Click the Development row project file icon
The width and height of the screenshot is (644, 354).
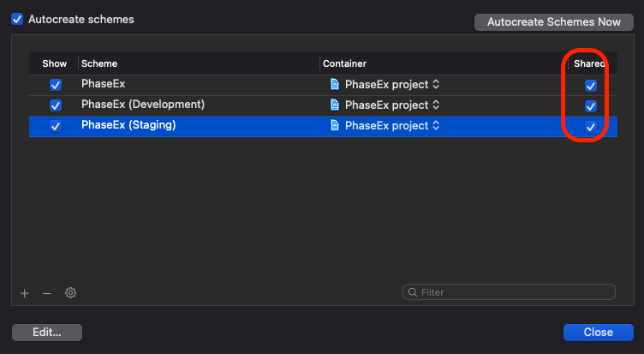[335, 105]
